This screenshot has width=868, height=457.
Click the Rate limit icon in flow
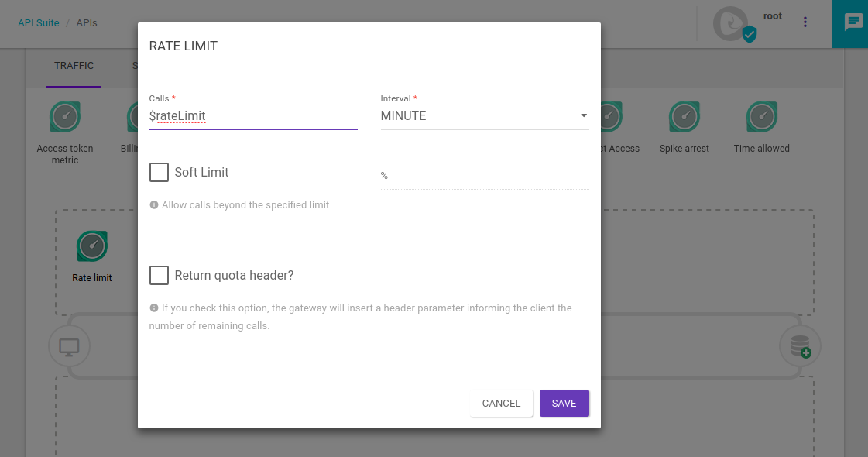pyautogui.click(x=92, y=246)
